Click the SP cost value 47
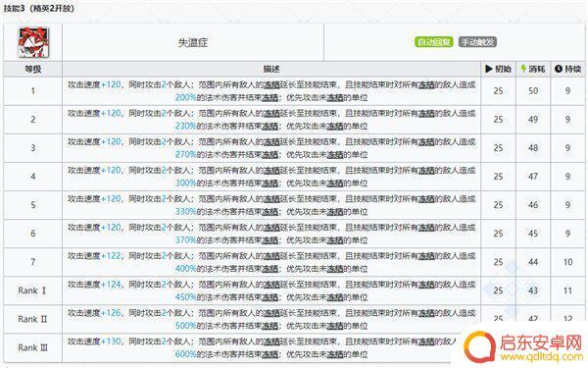The height and width of the screenshot is (368, 588). point(533,177)
